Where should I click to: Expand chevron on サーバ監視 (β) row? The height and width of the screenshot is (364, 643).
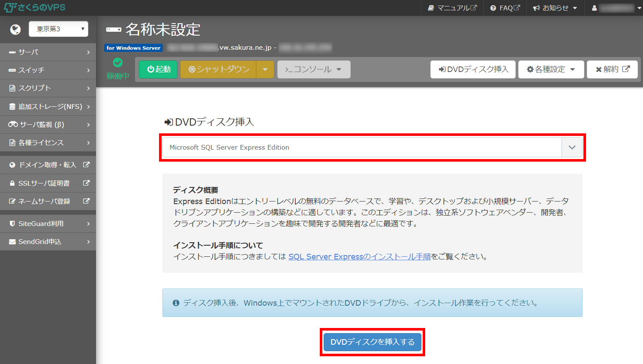click(88, 124)
